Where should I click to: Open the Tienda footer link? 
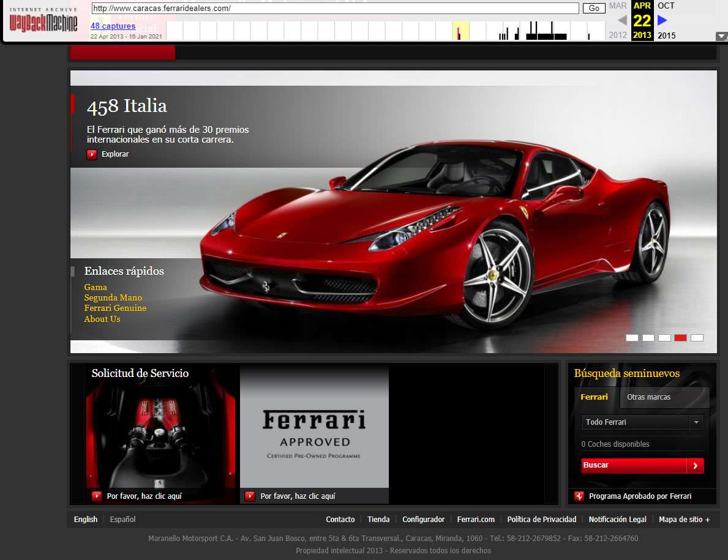[378, 519]
